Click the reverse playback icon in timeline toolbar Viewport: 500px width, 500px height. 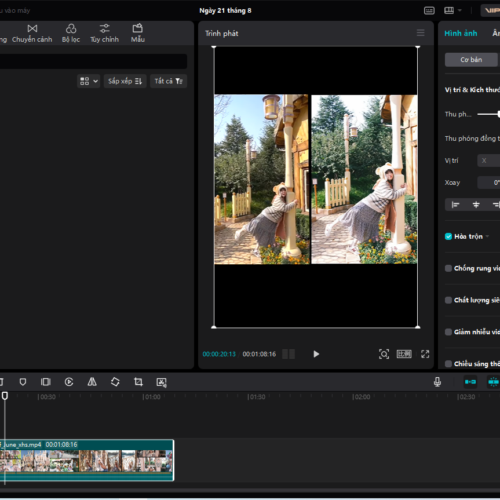click(69, 382)
